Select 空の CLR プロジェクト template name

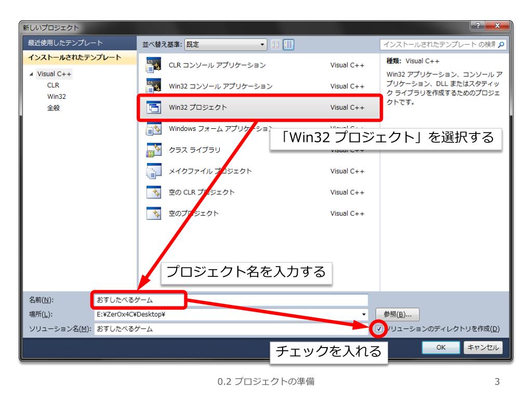(x=202, y=192)
